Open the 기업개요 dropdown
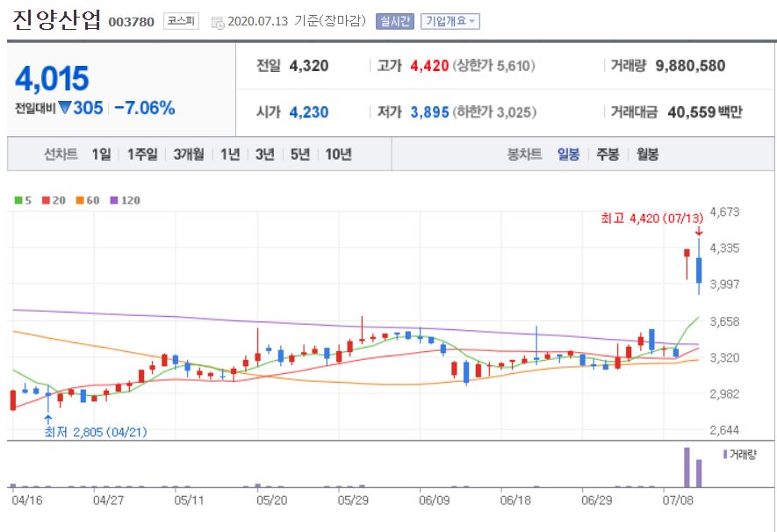Screen dimensions: 777x532 pos(450,21)
